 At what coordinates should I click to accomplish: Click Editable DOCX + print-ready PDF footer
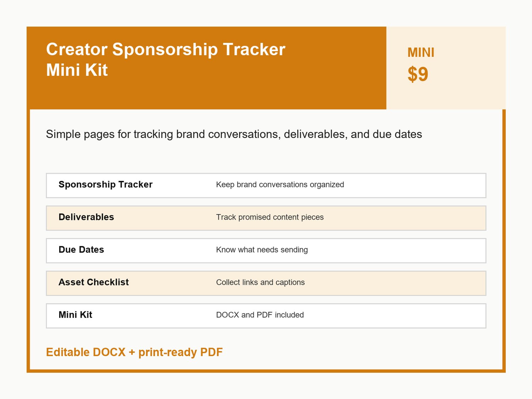tap(134, 352)
